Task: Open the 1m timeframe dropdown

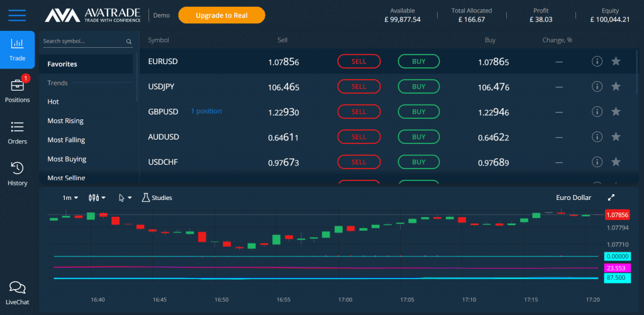Action: click(70, 197)
